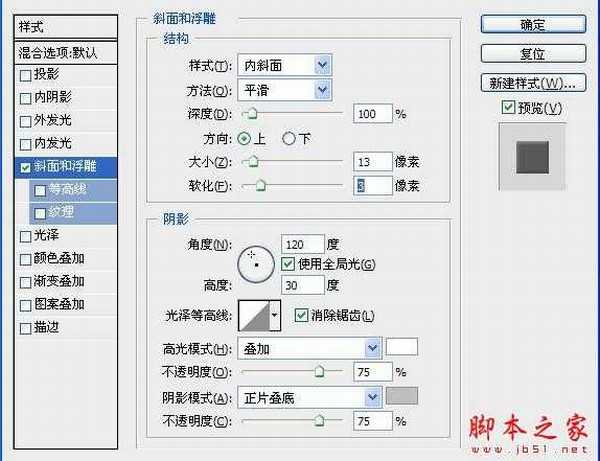Enable the 投影 drop shadow checkbox
The height and width of the screenshot is (461, 600).
(x=25, y=74)
